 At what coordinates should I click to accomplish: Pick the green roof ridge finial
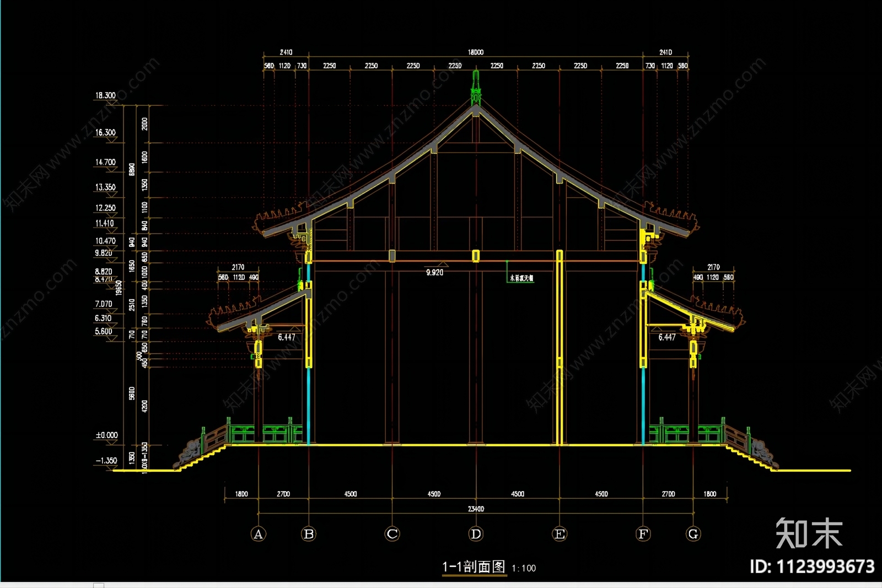(x=476, y=88)
